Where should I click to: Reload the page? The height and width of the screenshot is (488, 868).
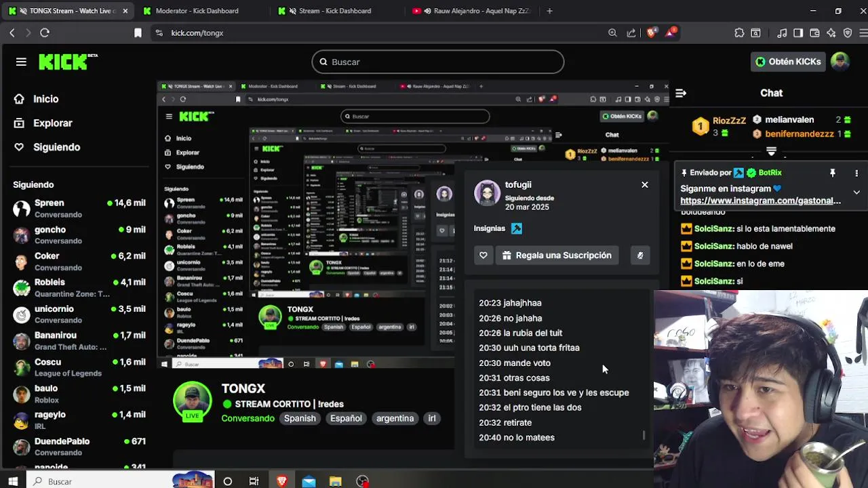pyautogui.click(x=45, y=33)
